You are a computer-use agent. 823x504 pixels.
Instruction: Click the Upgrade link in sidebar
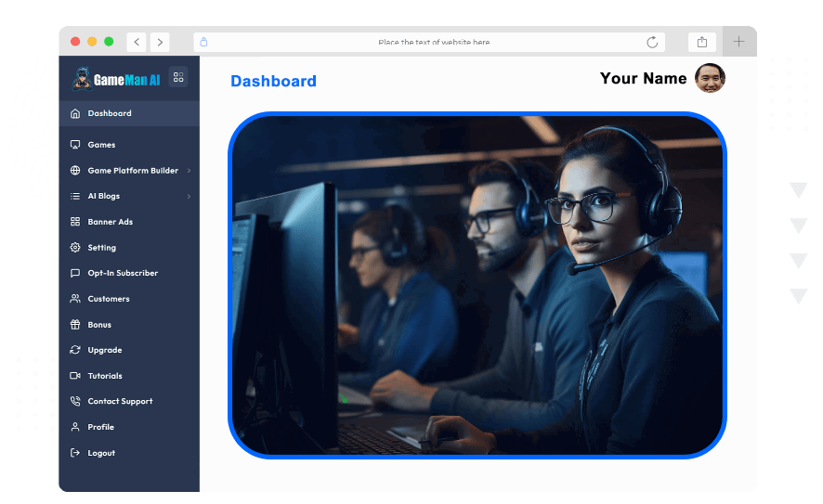[x=104, y=350]
